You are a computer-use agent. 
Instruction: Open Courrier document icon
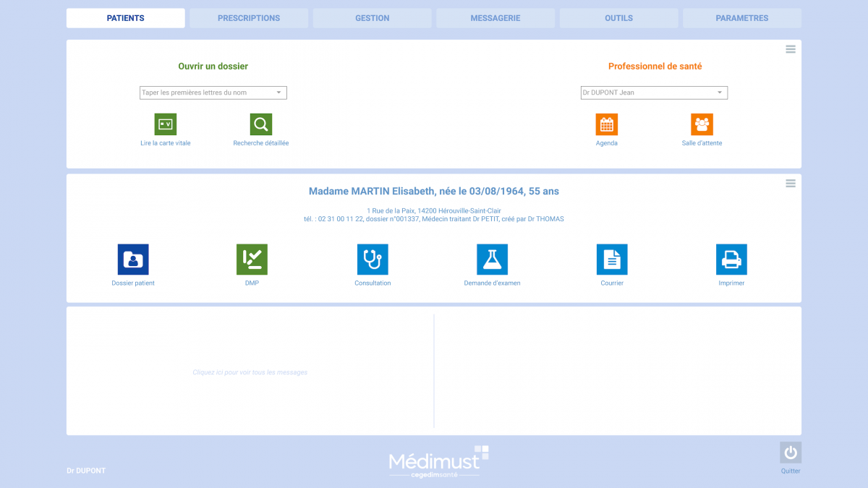click(612, 260)
